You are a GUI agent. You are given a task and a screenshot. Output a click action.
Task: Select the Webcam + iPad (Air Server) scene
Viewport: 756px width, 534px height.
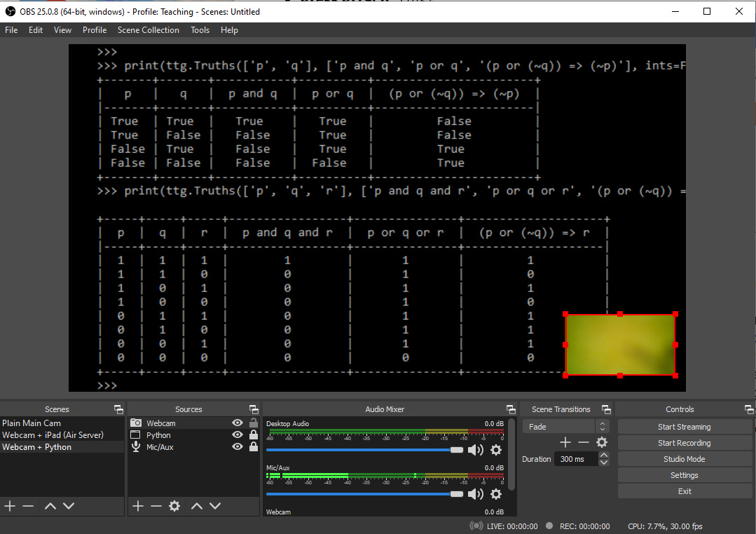(x=62, y=435)
